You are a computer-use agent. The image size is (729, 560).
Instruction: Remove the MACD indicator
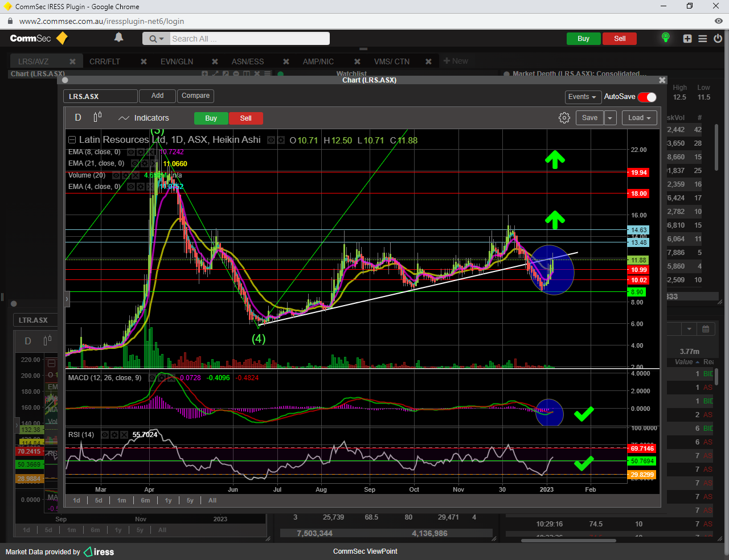click(x=171, y=378)
